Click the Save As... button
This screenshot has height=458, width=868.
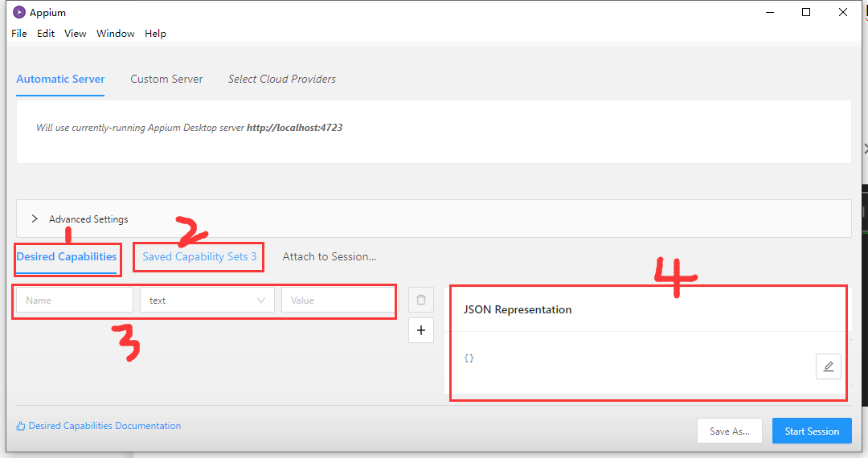[730, 431]
